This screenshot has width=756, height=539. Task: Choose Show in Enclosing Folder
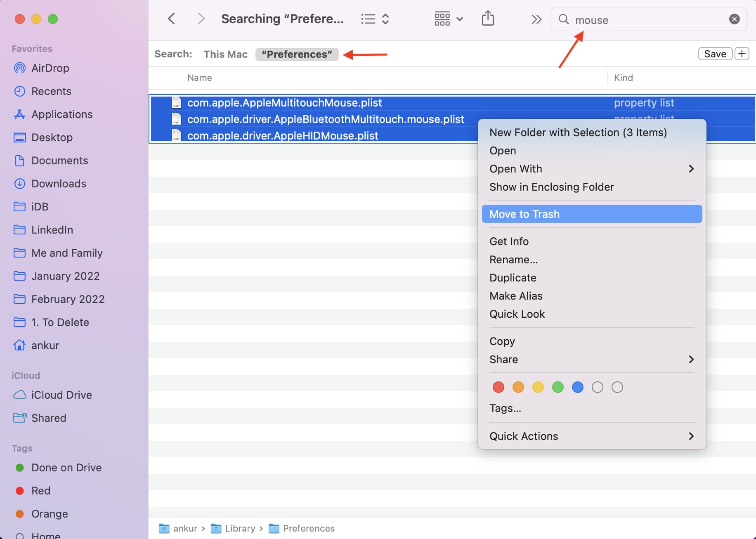pyautogui.click(x=592, y=187)
